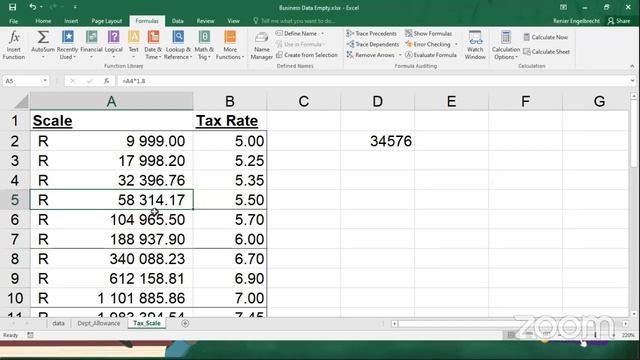Open Logical functions list
Viewport: 640px width, 360px height.
113,45
